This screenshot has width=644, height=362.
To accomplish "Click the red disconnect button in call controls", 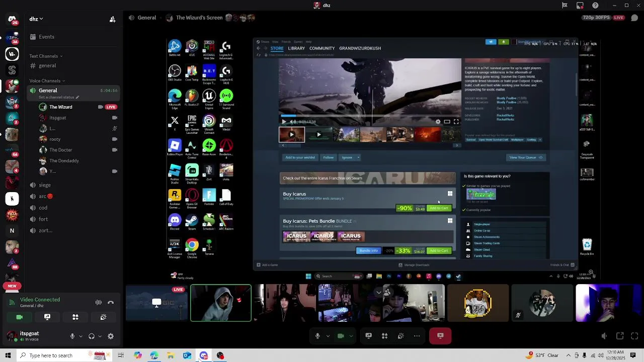I will [x=440, y=336].
